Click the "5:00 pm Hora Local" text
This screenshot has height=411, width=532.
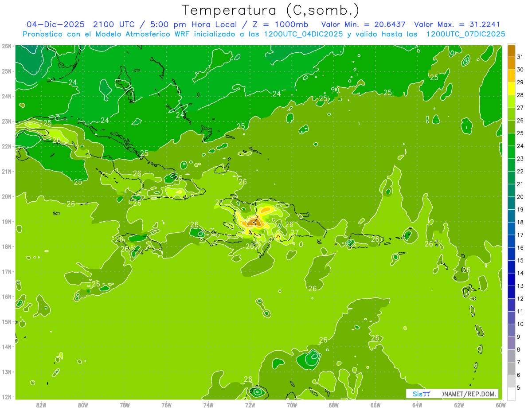(x=192, y=24)
